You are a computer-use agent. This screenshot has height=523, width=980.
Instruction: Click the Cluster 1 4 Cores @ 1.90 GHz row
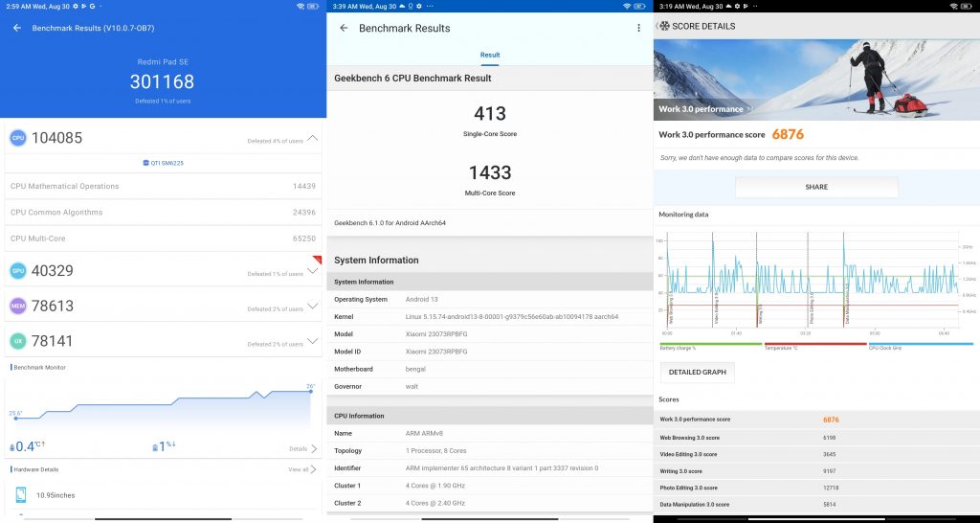pyautogui.click(x=490, y=486)
